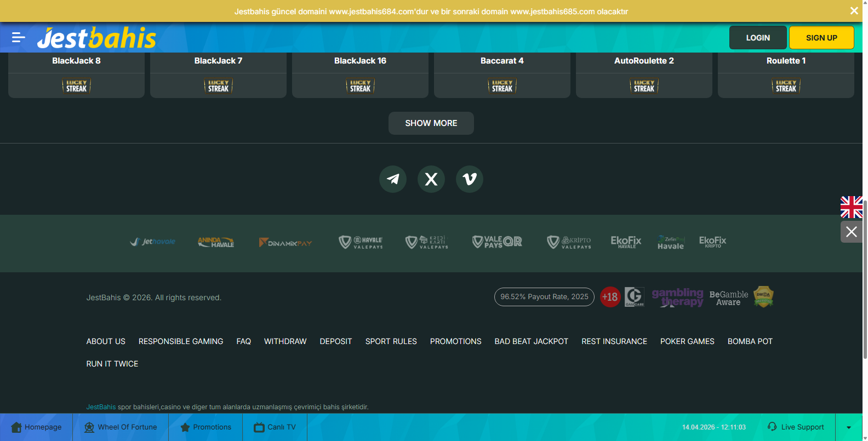
Task: Open the Sport Rules footer link
Action: tap(391, 341)
